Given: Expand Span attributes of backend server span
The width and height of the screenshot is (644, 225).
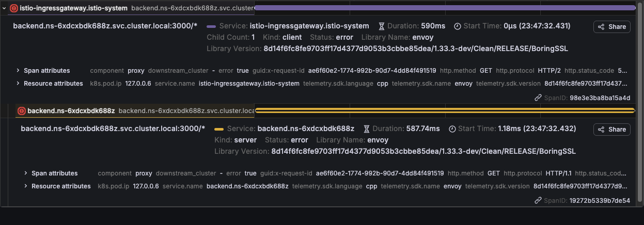Looking at the screenshot, I should (x=26, y=173).
